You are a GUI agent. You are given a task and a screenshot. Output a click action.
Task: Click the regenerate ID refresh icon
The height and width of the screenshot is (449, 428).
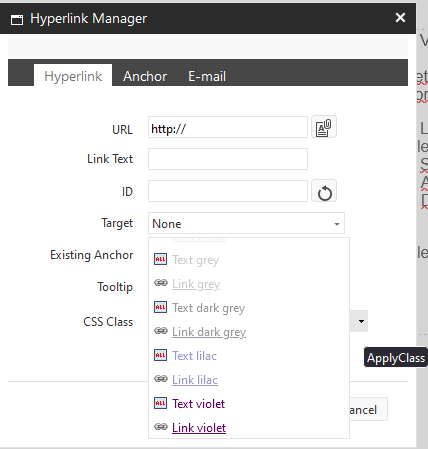pyautogui.click(x=324, y=191)
